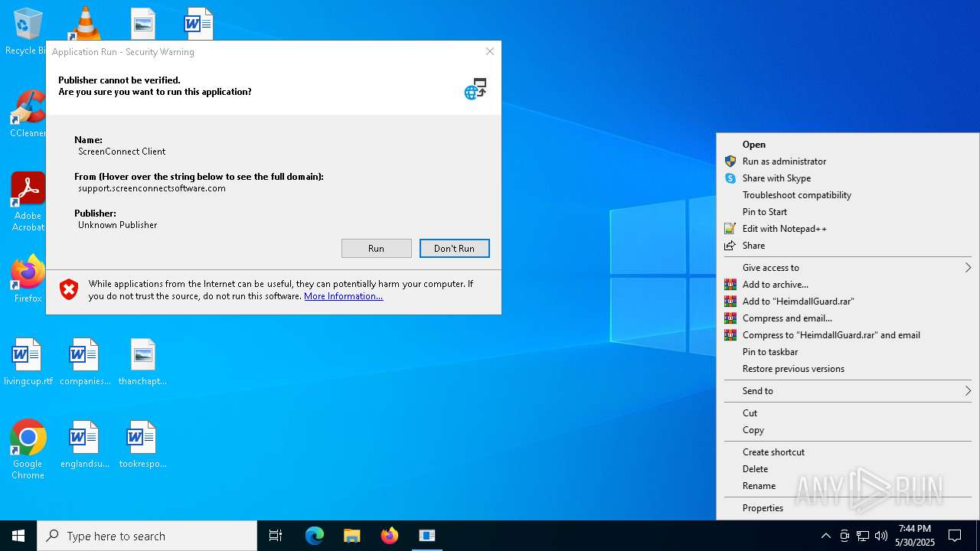Choose Add to archive...
This screenshot has width=980, height=551.
[x=848, y=285]
